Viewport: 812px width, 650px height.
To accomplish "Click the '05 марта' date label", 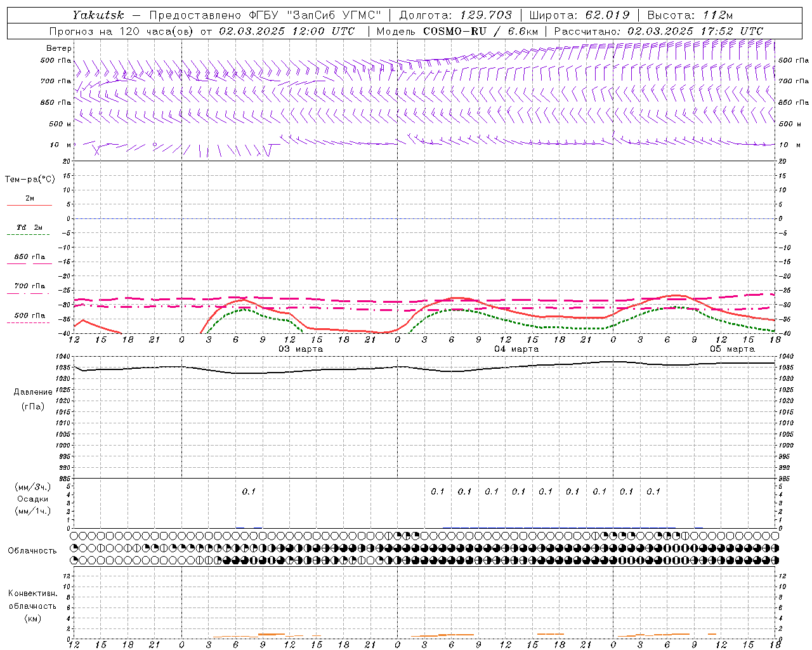I will (732, 349).
